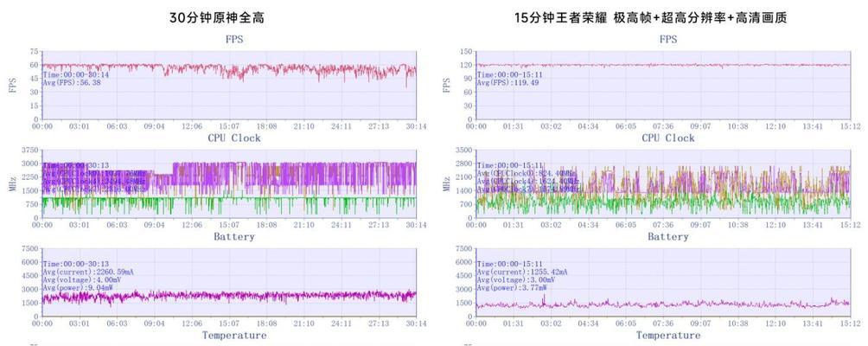Click the 'FPS' title above the left chart
Screen dimensions: 868x346
tap(234, 39)
